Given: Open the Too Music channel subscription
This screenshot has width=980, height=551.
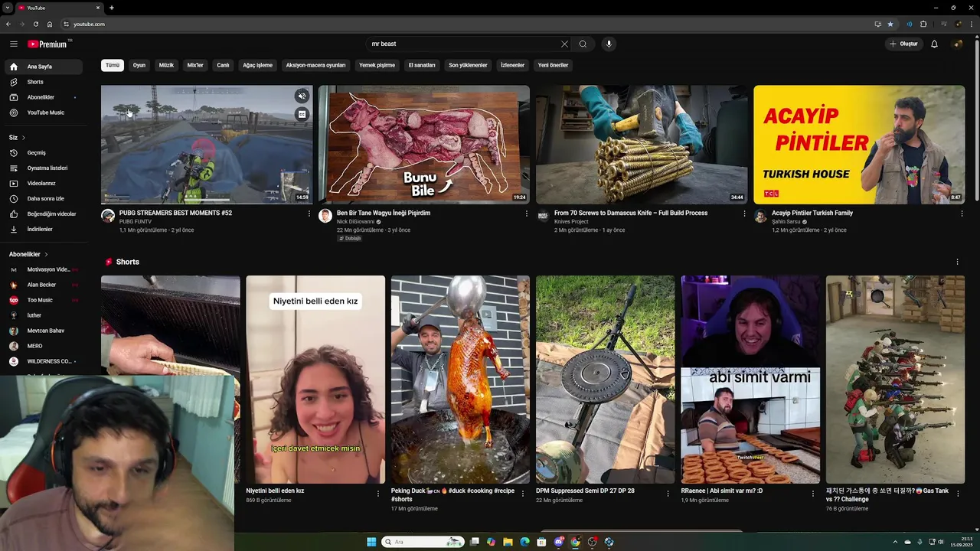Looking at the screenshot, I should [x=44, y=300].
